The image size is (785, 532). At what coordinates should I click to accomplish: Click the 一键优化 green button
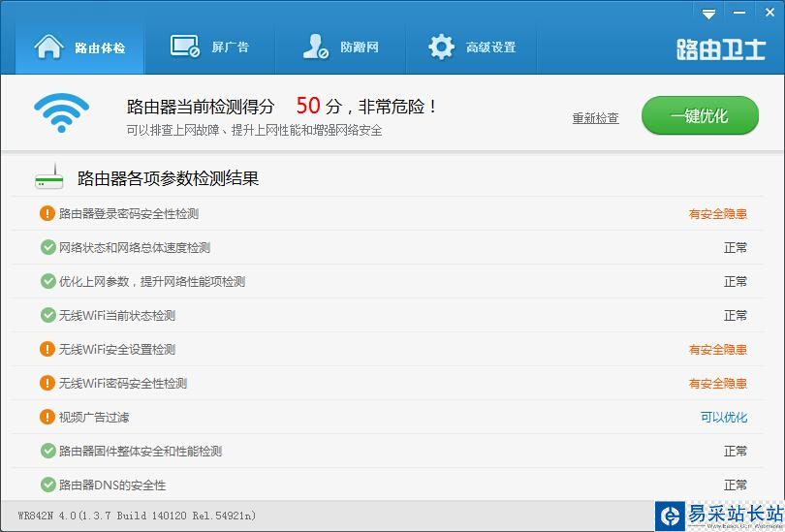(x=700, y=115)
